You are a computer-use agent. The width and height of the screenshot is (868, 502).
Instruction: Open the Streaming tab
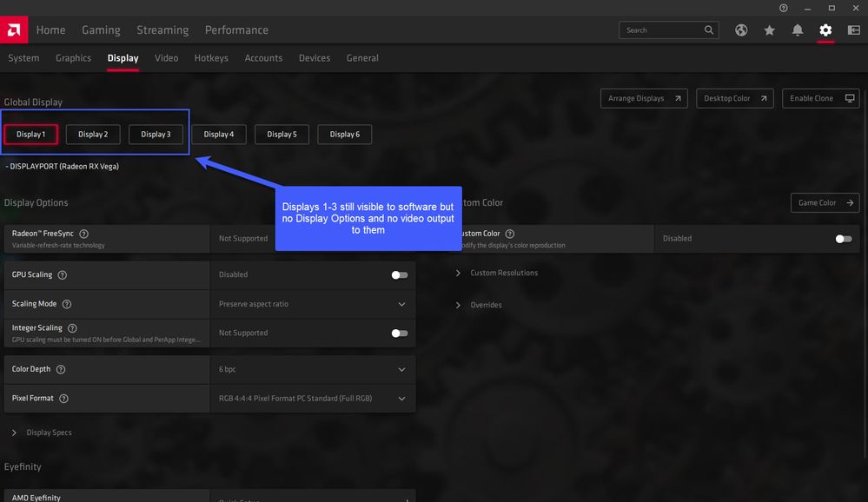coord(162,30)
